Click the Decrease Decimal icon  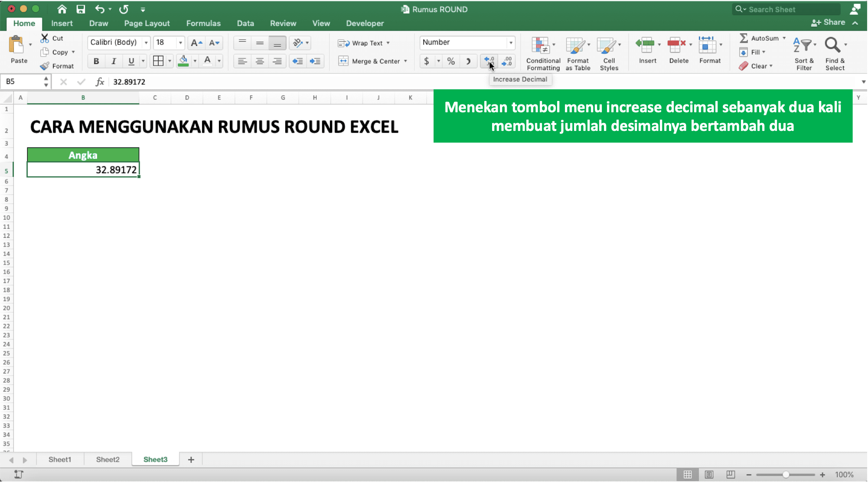tap(506, 61)
